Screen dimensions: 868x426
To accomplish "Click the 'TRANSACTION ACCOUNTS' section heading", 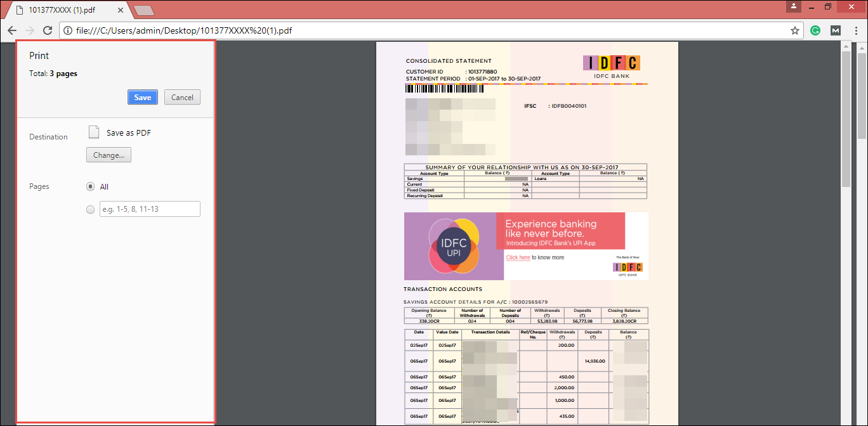I will click(x=443, y=289).
